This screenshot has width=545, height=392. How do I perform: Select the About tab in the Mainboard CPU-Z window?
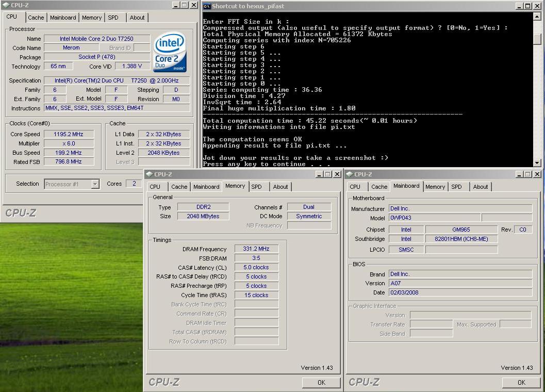[481, 186]
